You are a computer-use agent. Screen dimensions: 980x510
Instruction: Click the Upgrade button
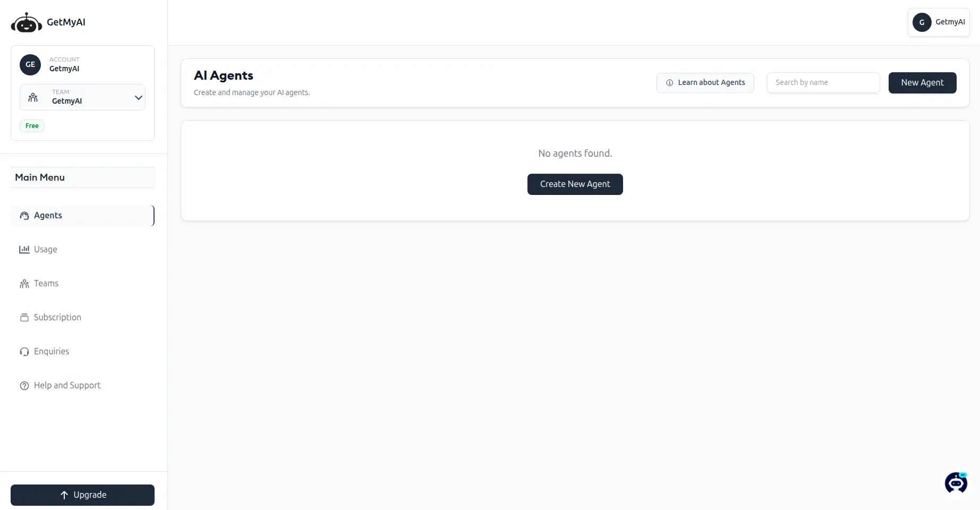tap(82, 495)
